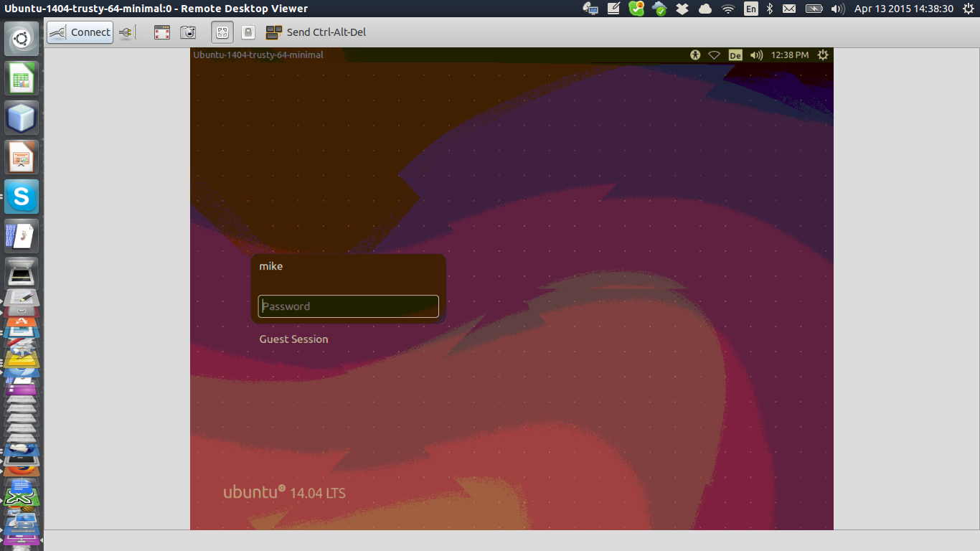Open the remote De keyboard layout indicator
The image size is (980, 551).
pos(735,55)
